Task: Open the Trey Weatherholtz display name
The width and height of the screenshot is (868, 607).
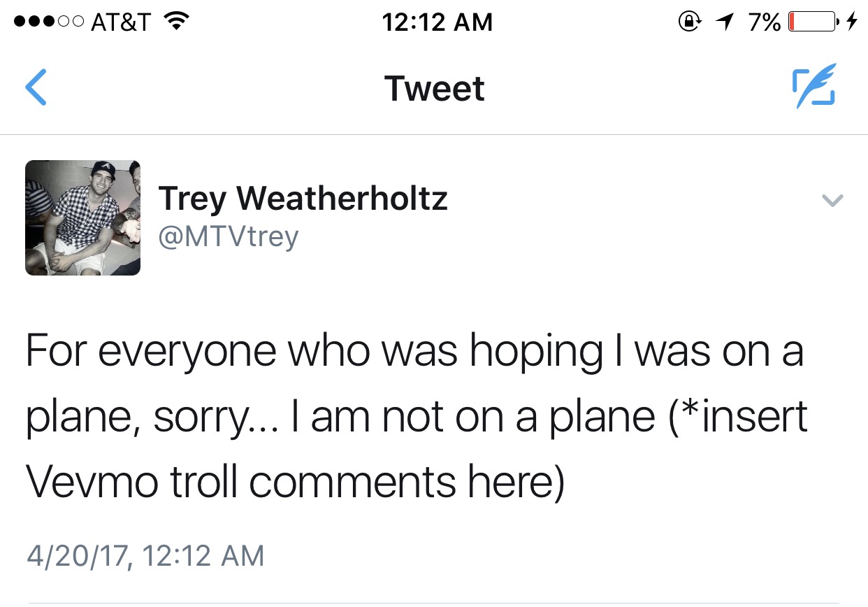Action: (x=303, y=199)
